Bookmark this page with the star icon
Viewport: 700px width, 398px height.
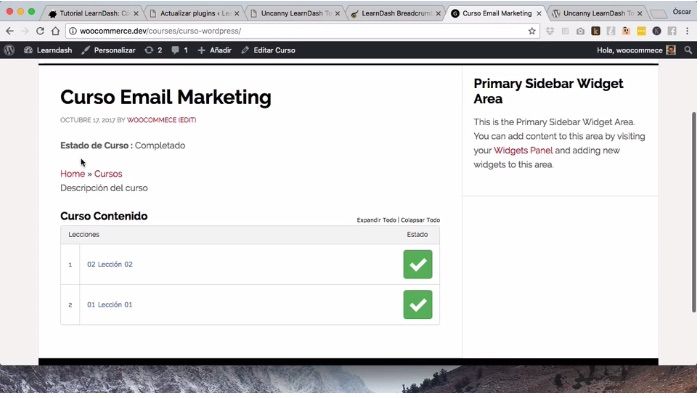(x=532, y=31)
